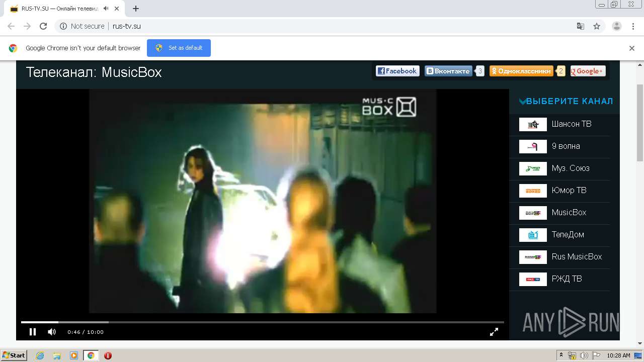Open system volume tray icon

pyautogui.click(x=584, y=355)
